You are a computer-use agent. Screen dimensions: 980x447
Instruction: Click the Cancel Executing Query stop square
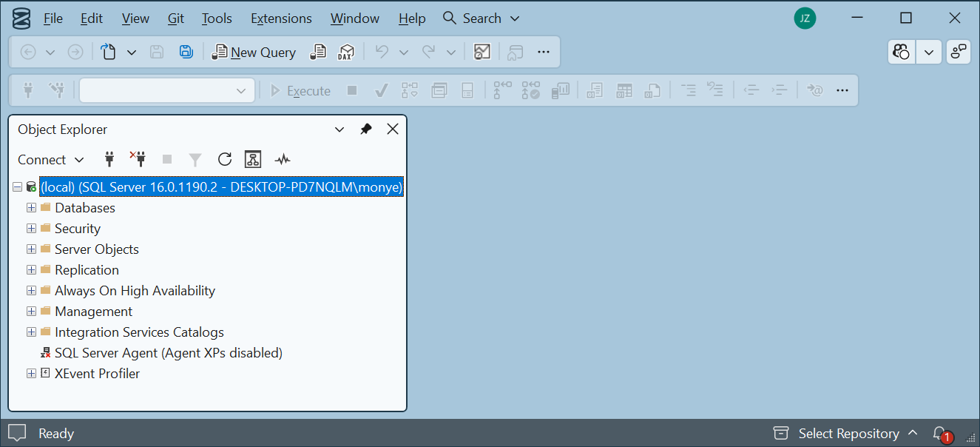coord(352,90)
